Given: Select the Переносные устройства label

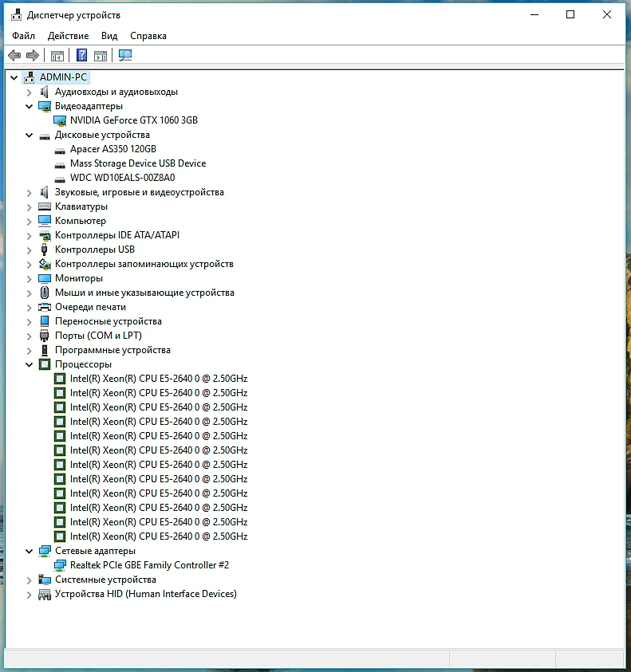Looking at the screenshot, I should coord(108,321).
